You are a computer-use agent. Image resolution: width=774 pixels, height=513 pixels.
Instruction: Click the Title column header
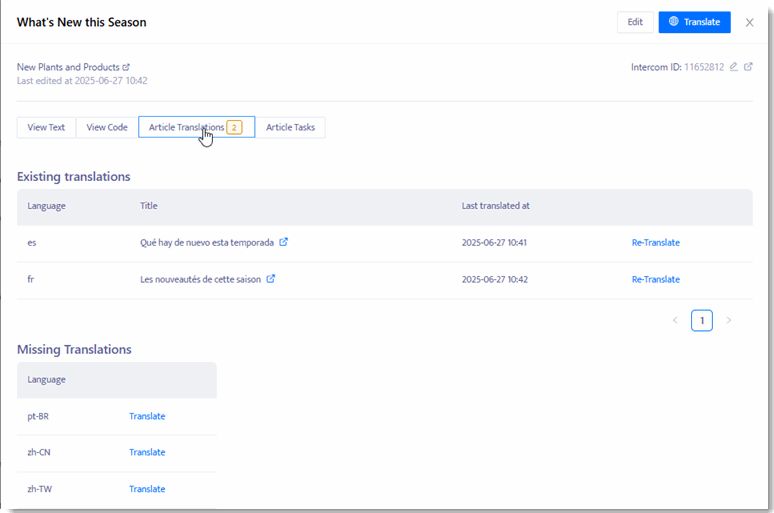149,206
